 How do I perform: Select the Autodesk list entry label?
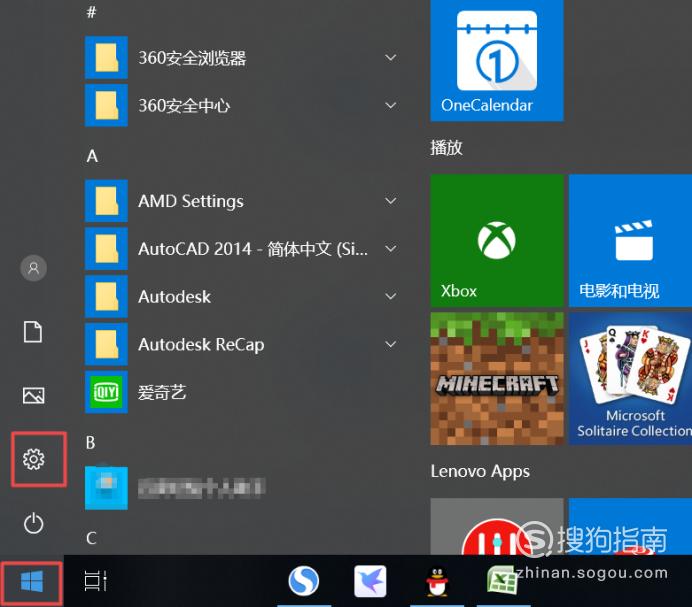(x=174, y=297)
